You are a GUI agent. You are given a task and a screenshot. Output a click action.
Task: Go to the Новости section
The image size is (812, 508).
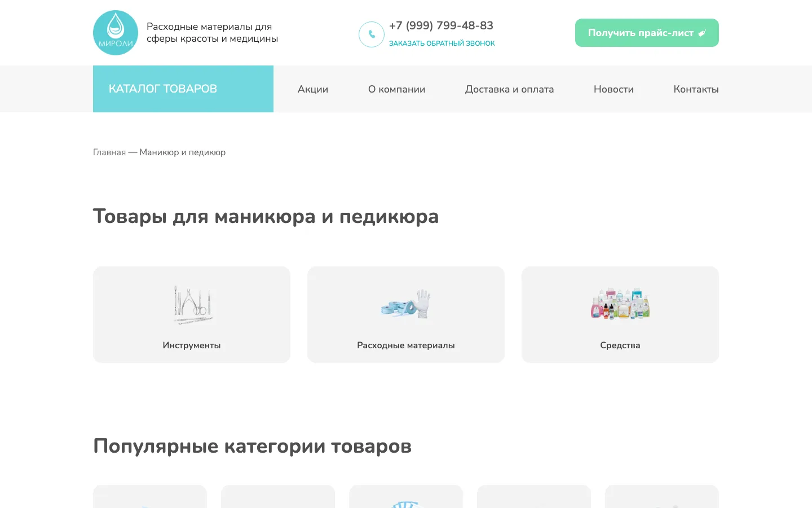(x=614, y=89)
